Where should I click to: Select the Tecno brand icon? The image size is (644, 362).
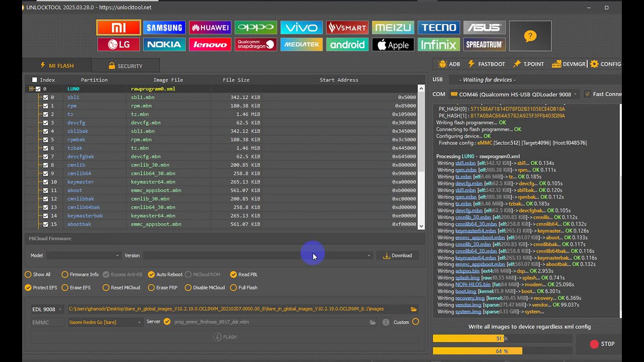coord(439,28)
